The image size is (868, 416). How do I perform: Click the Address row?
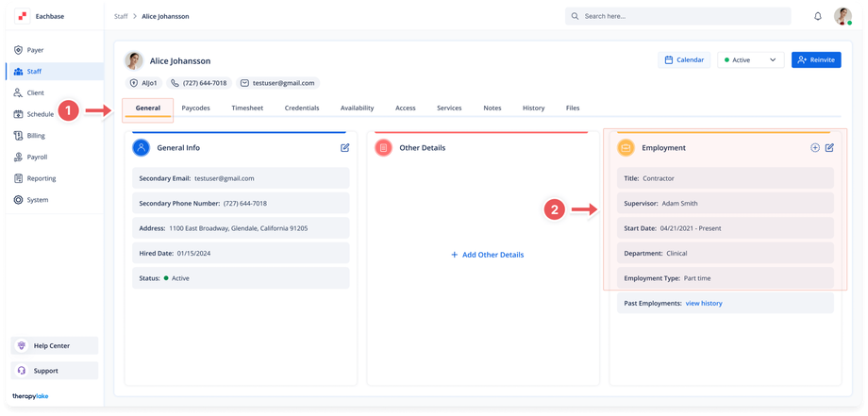[241, 228]
